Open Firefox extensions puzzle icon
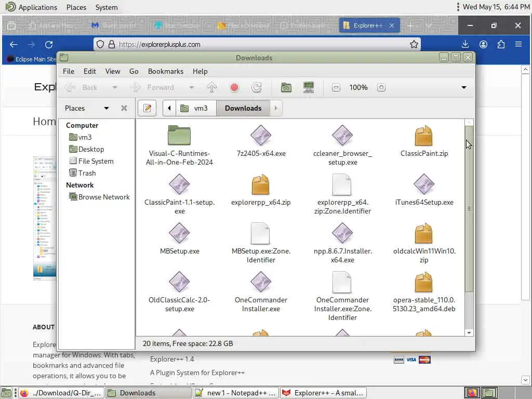 (x=501, y=45)
